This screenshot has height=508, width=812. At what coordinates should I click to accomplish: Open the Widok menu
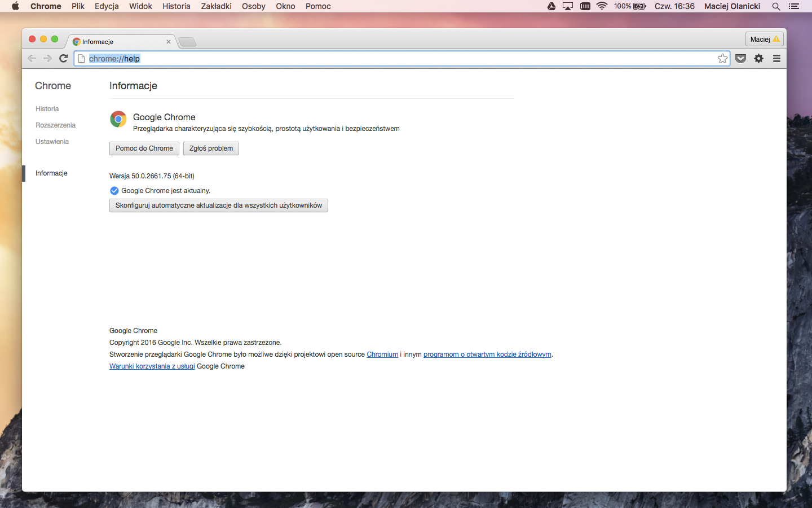click(140, 6)
